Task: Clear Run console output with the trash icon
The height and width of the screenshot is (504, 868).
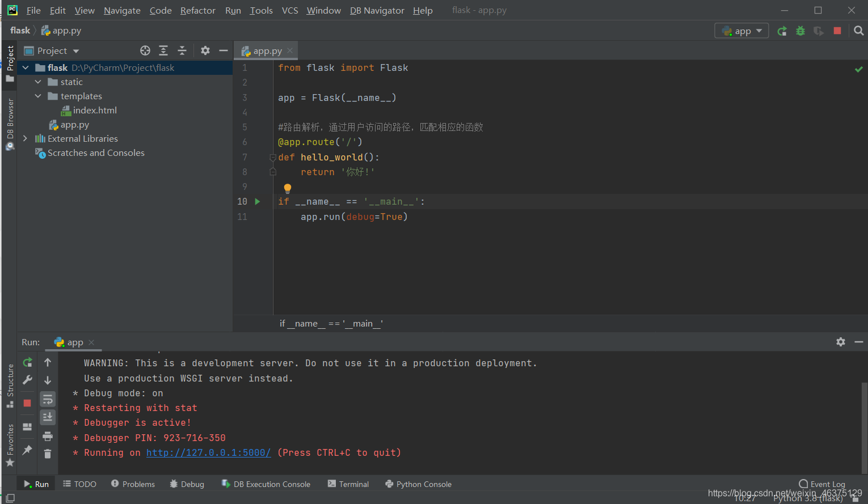Action: click(48, 454)
